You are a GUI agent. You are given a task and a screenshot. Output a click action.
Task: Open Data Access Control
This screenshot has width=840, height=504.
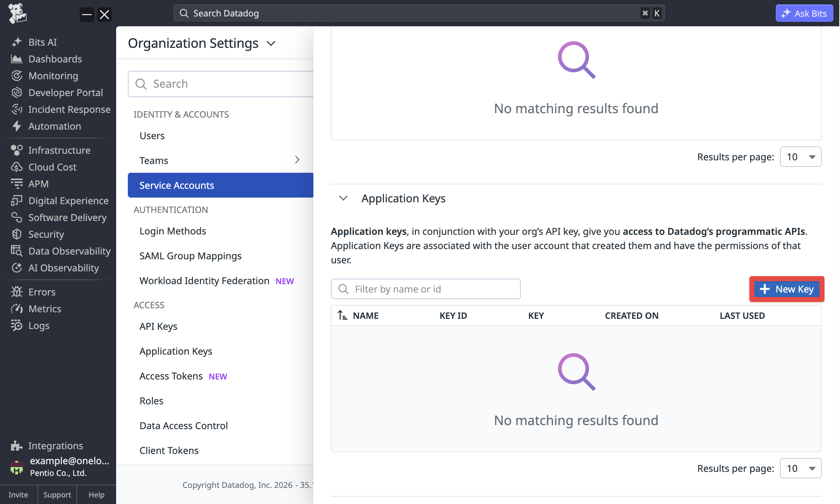[x=184, y=425]
